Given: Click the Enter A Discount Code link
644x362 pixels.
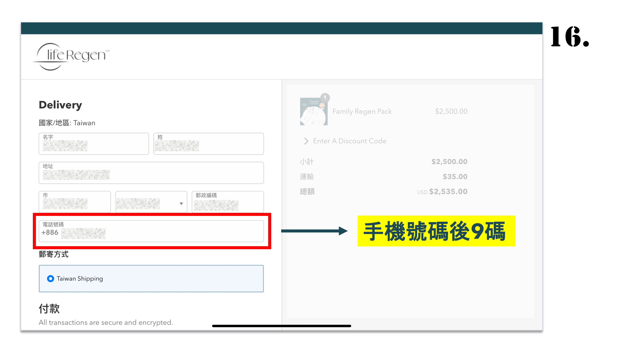Looking at the screenshot, I should [350, 141].
